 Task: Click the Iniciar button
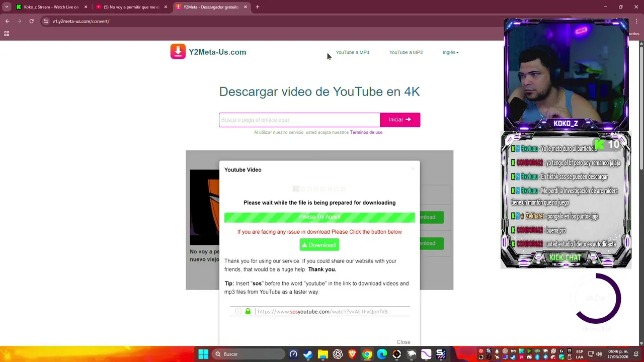(x=400, y=120)
